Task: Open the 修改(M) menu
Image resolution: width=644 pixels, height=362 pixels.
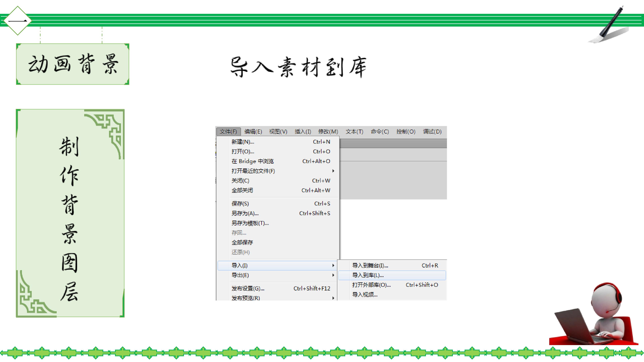Action: [328, 131]
